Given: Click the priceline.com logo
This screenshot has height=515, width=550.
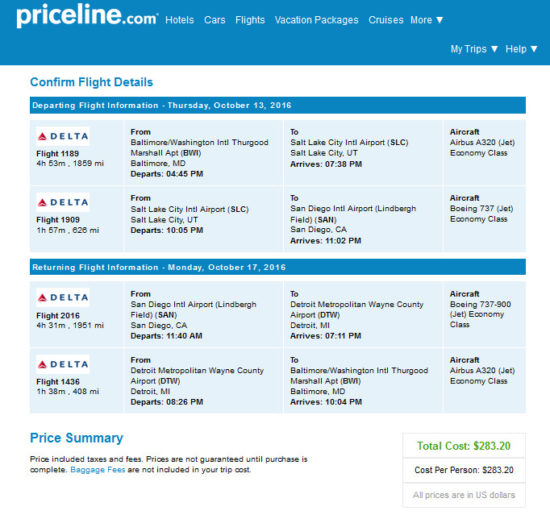Looking at the screenshot, I should click(87, 16).
